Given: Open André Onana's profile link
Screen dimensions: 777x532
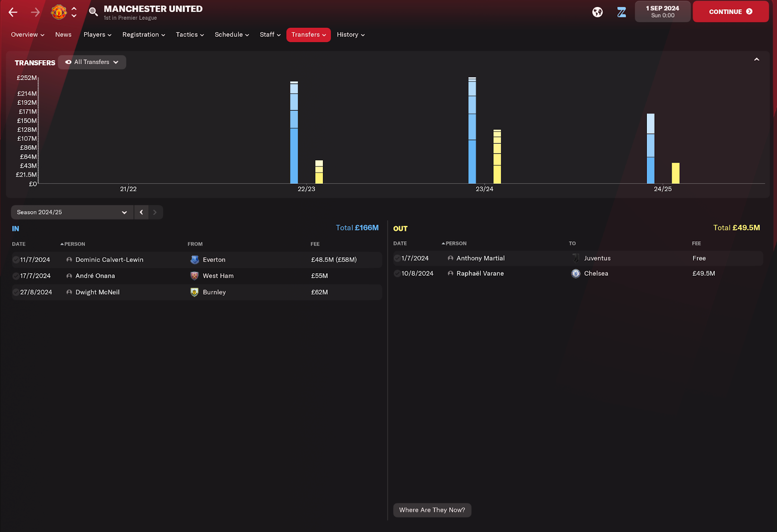Looking at the screenshot, I should (95, 276).
